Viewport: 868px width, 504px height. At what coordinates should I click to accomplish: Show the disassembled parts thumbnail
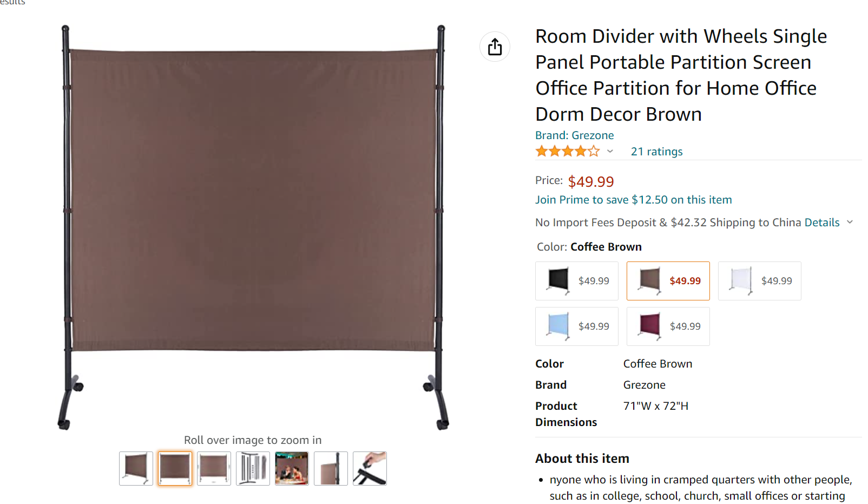point(253,468)
